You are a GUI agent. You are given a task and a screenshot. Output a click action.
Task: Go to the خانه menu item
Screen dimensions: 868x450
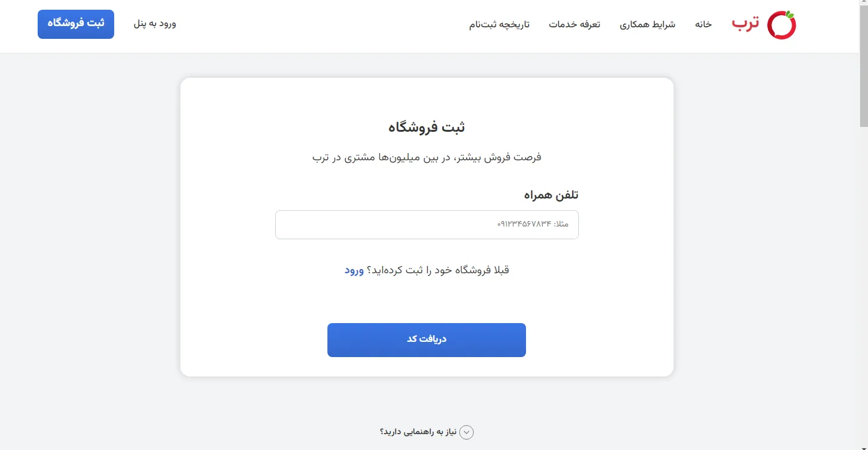click(703, 24)
